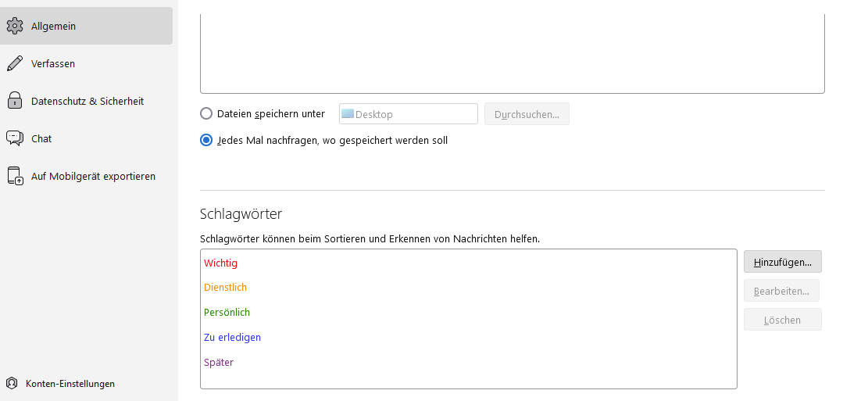Click the Löschen button
Image resolution: width=868 pixels, height=401 pixels.
pos(782,320)
